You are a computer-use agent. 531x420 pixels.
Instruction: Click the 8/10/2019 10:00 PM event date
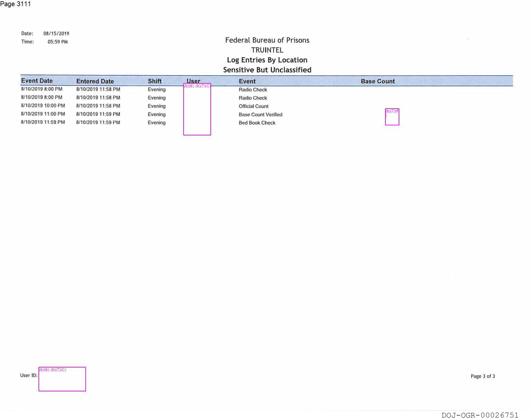[x=43, y=106]
